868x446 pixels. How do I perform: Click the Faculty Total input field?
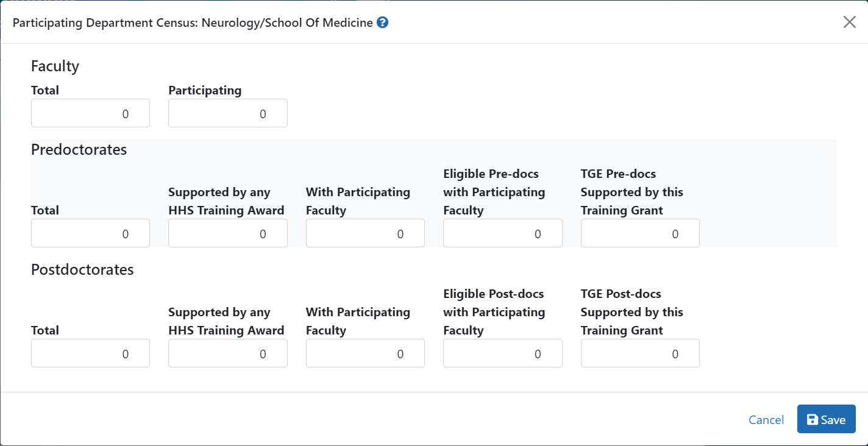[x=90, y=113]
